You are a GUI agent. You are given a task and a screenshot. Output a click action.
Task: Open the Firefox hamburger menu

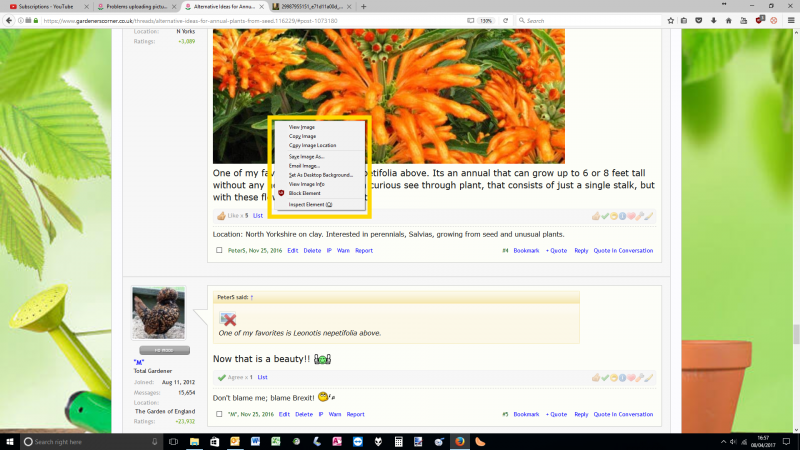tap(790, 20)
